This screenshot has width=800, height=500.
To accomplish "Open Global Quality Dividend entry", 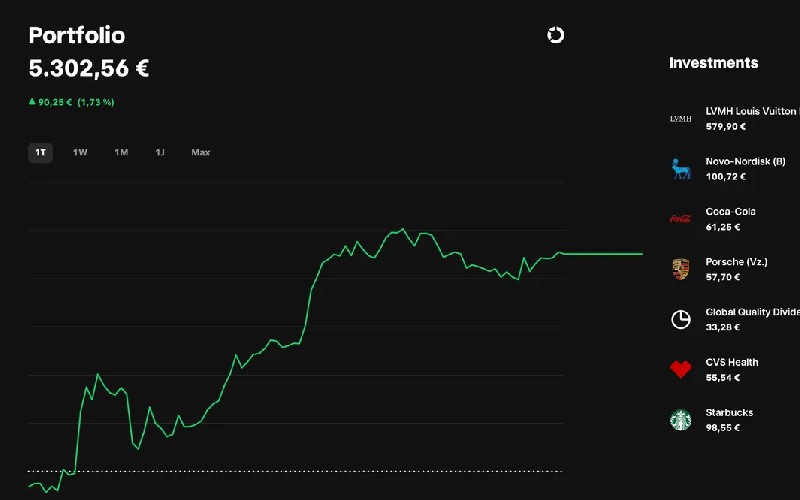I will [734, 319].
